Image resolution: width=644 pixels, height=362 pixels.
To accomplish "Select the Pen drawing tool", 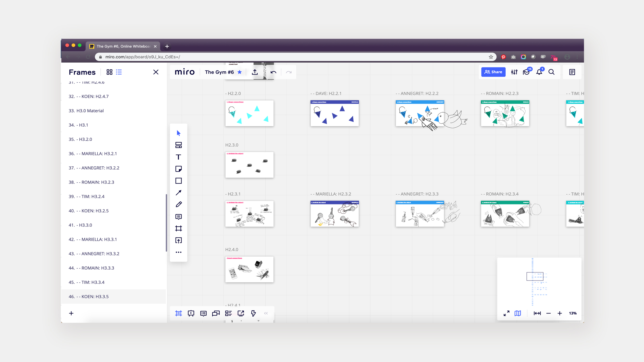I will (x=178, y=204).
